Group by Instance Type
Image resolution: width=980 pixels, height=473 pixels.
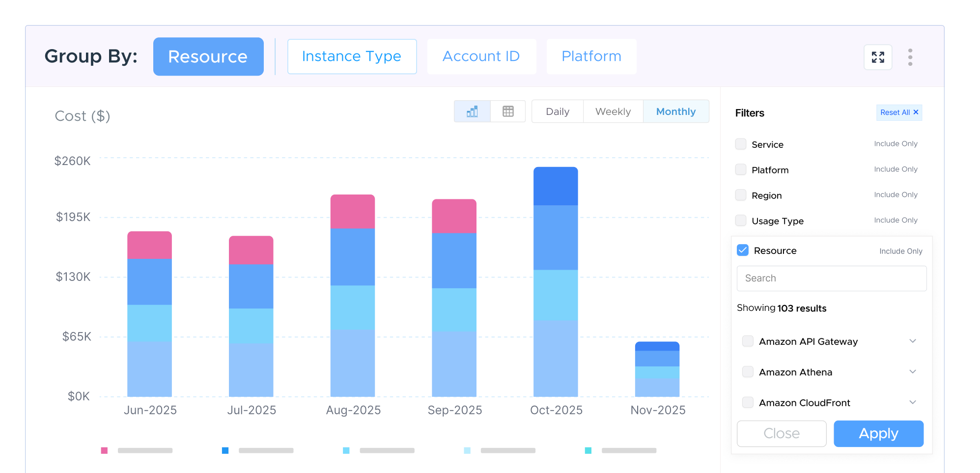352,56
